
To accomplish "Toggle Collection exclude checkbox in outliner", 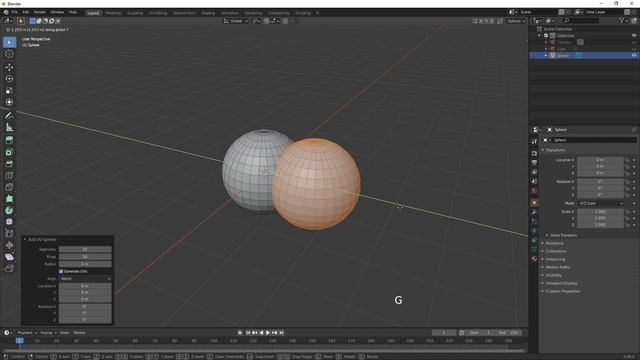I will (546, 36).
